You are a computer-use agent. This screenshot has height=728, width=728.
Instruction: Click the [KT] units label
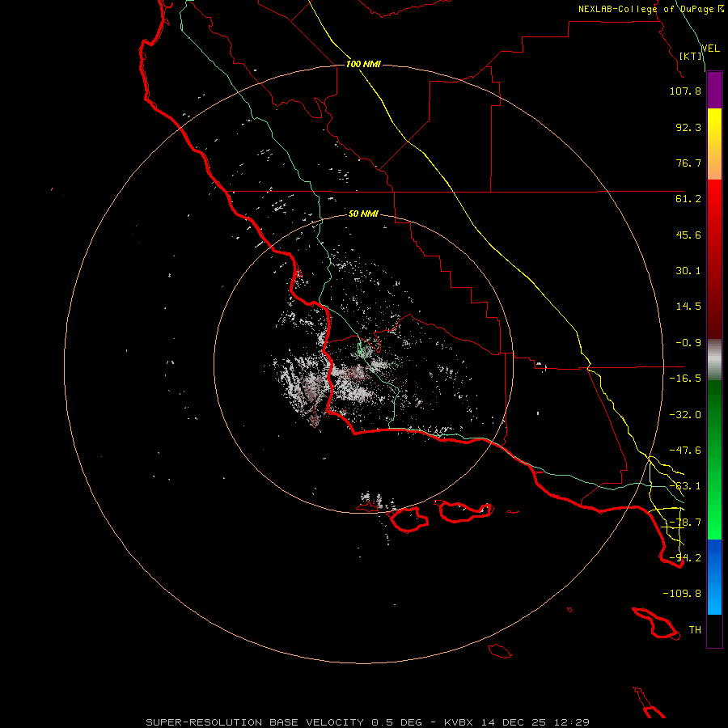tap(691, 56)
